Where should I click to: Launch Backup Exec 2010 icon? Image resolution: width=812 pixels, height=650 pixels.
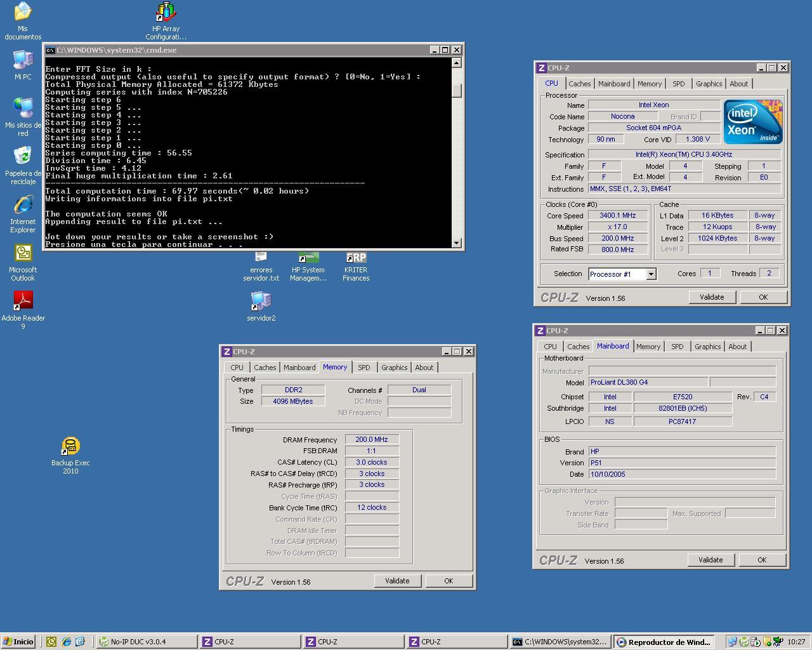click(x=70, y=456)
